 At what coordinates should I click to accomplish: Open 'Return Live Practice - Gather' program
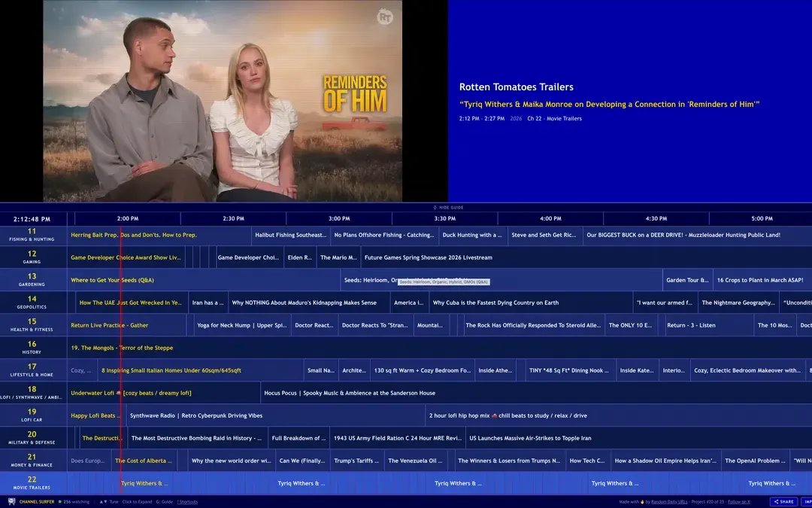pos(127,325)
